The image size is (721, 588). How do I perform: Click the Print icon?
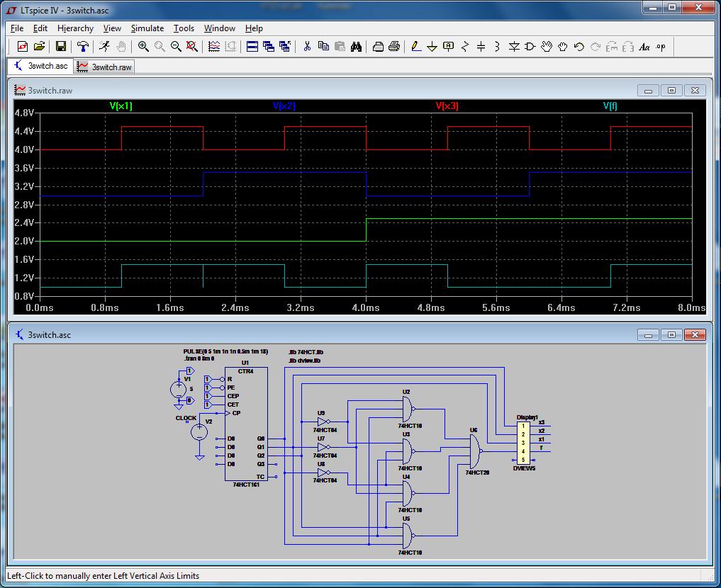pos(394,46)
